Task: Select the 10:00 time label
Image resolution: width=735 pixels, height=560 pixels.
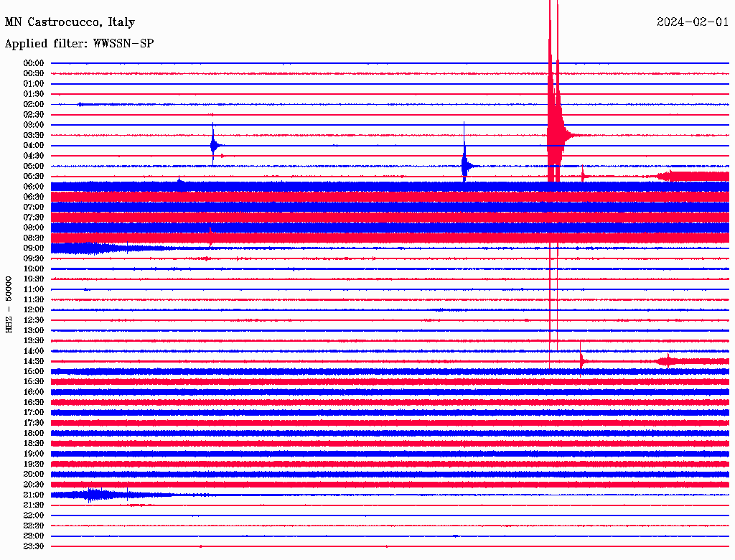Action: [34, 269]
